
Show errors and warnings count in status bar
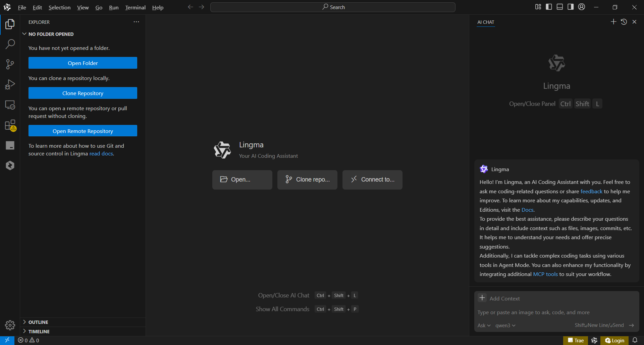pyautogui.click(x=29, y=340)
